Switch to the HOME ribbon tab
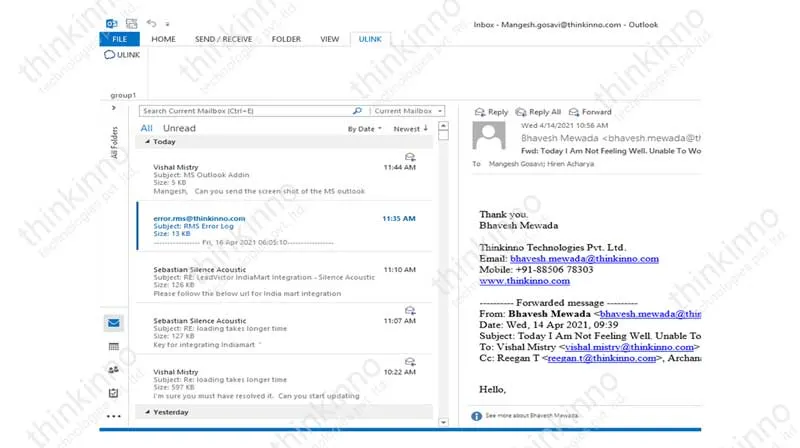800x448 pixels. 163,39
